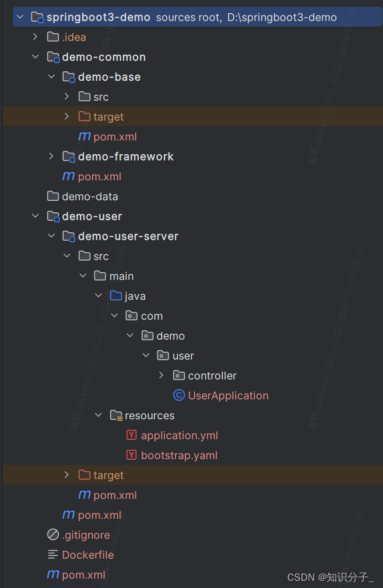Select the UserApplication class
The height and width of the screenshot is (588, 383).
point(228,396)
